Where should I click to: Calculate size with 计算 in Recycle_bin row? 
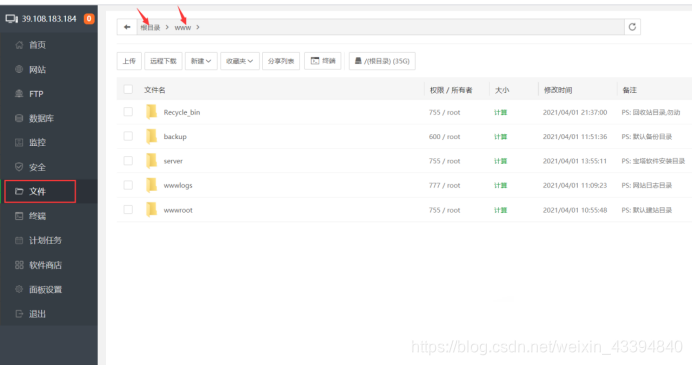(500, 113)
